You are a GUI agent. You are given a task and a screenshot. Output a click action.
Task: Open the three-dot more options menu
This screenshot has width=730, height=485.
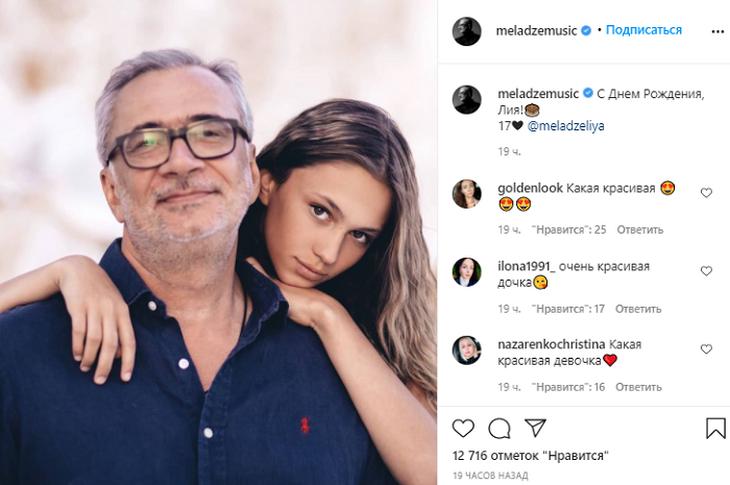click(717, 31)
